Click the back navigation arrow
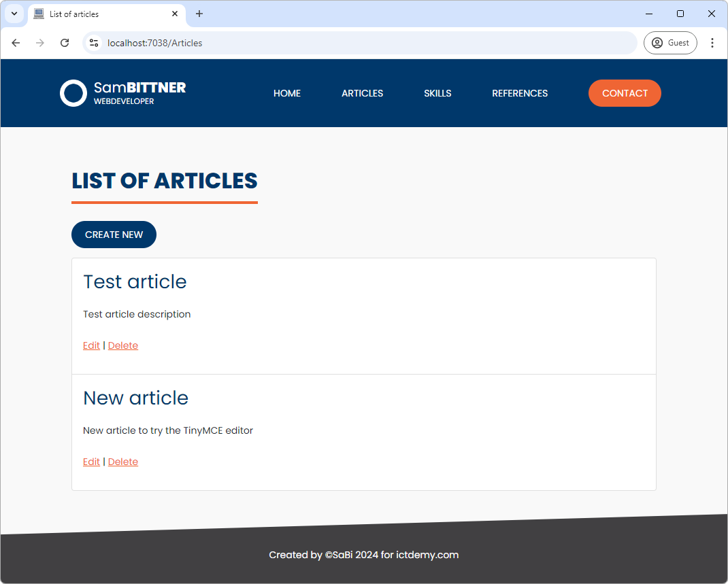This screenshot has height=584, width=728. 16,42
